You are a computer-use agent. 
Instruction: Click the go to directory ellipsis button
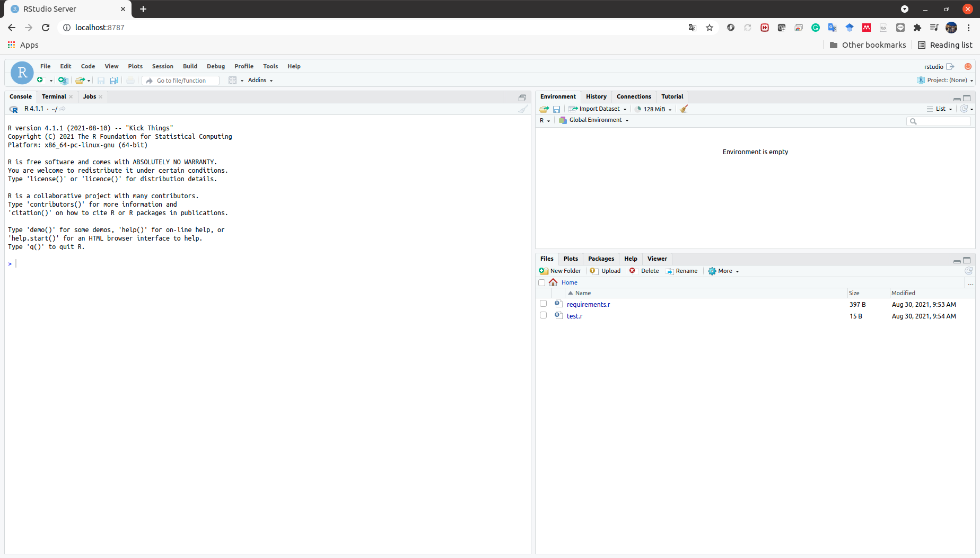click(x=970, y=283)
